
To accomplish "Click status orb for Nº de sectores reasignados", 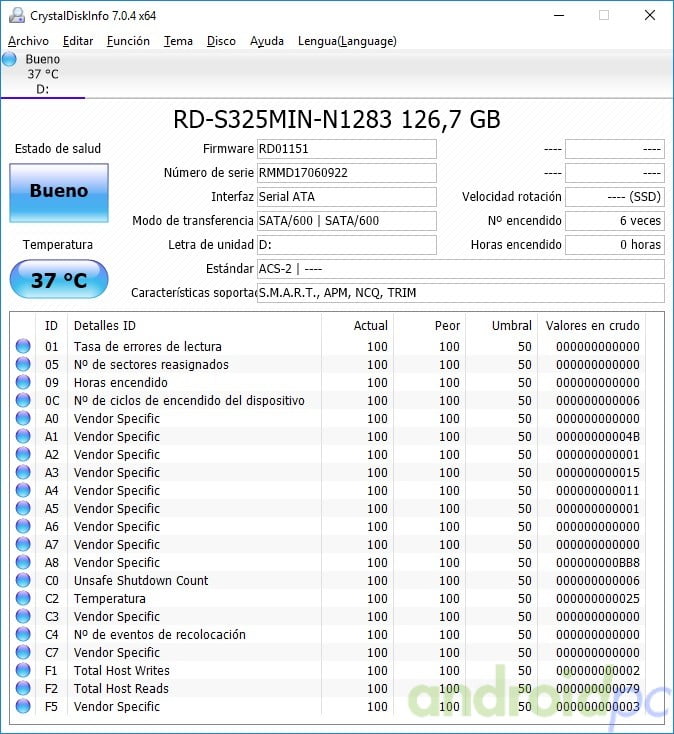I will tap(23, 365).
